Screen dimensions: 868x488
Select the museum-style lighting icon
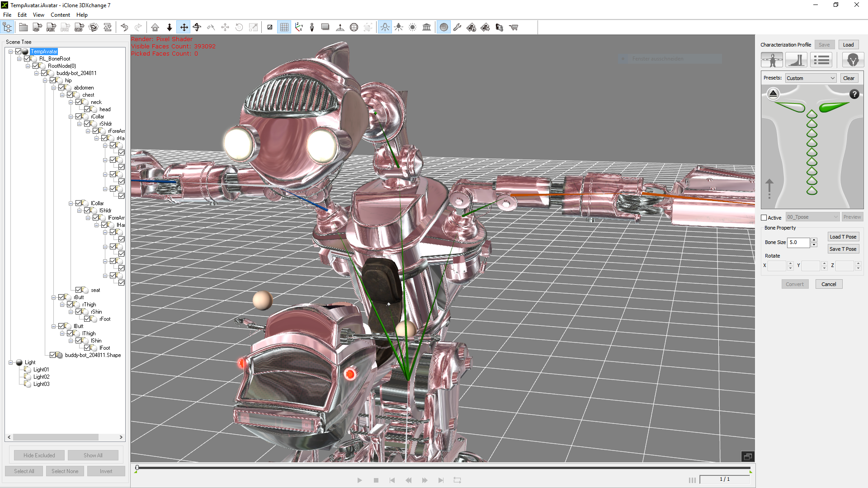426,28
